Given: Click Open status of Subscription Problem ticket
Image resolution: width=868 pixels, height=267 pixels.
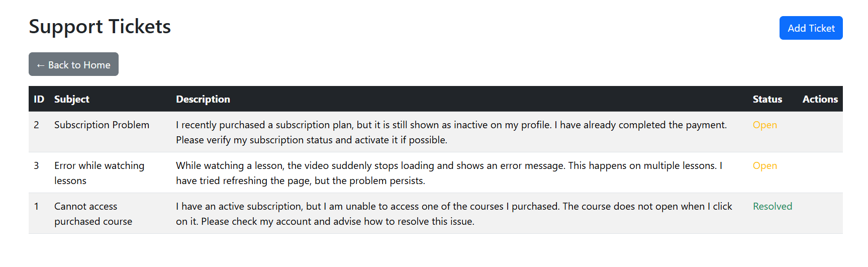Looking at the screenshot, I should (x=764, y=125).
